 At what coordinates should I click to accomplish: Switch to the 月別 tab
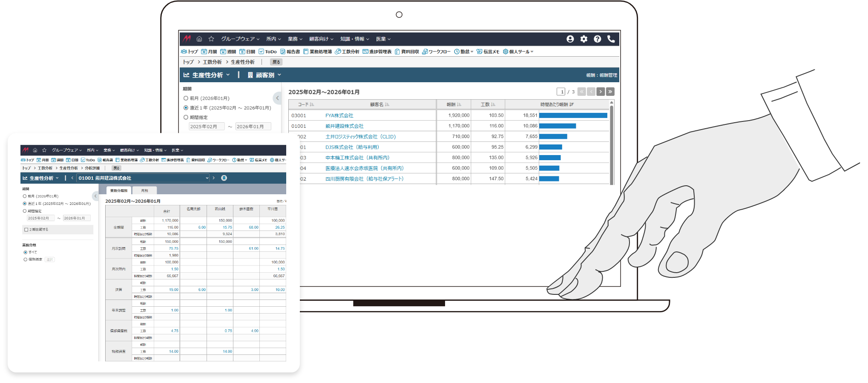click(144, 190)
